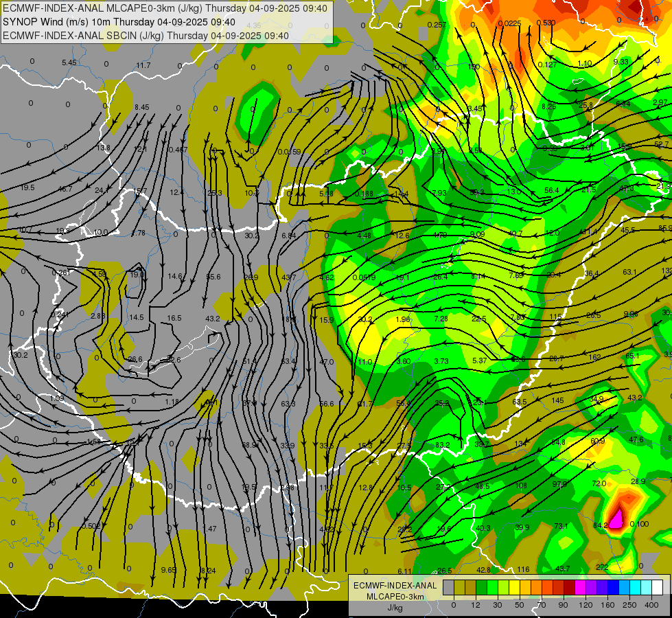
Task: Select the white swatch in the legend
Action: 657,588
